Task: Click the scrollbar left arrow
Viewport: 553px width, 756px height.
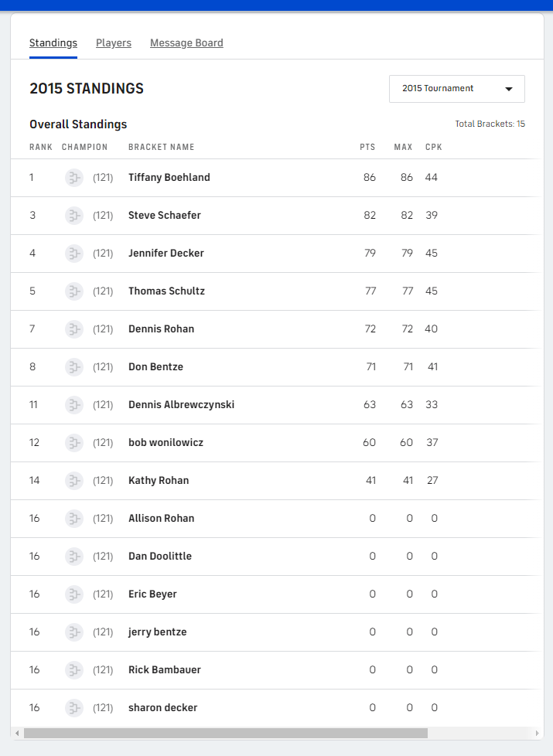Action: (x=16, y=733)
